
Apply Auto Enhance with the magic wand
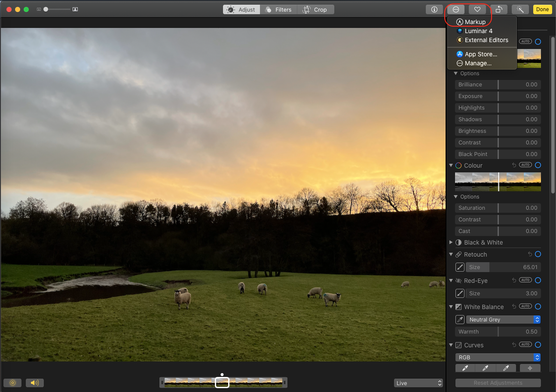click(520, 9)
